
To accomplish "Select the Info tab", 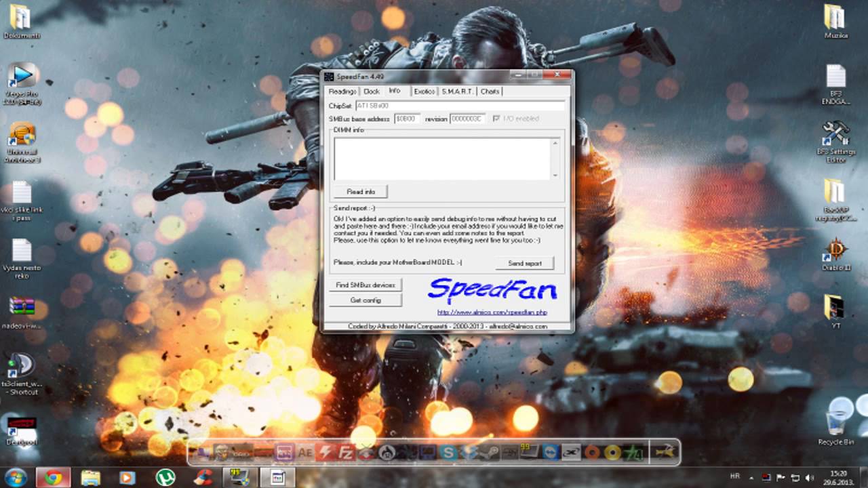I will tap(395, 91).
